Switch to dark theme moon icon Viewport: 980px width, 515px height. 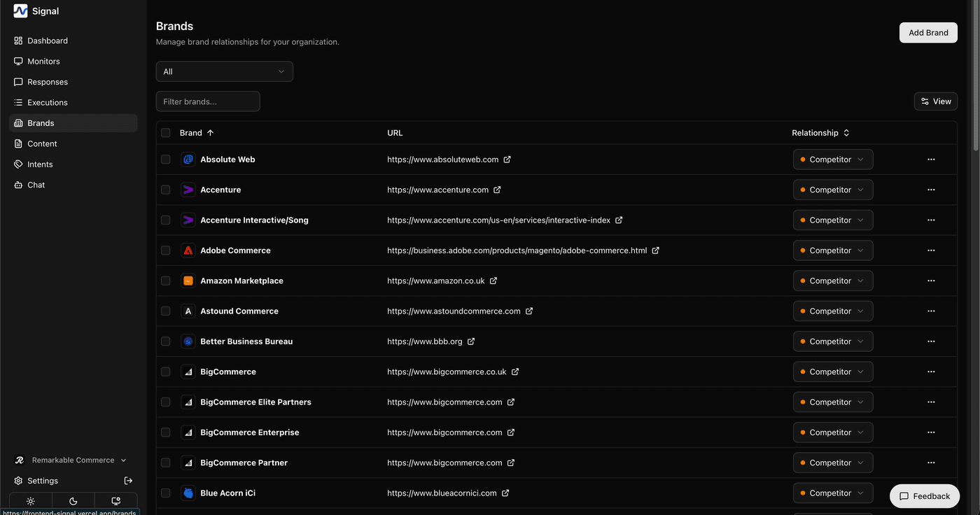click(x=73, y=501)
